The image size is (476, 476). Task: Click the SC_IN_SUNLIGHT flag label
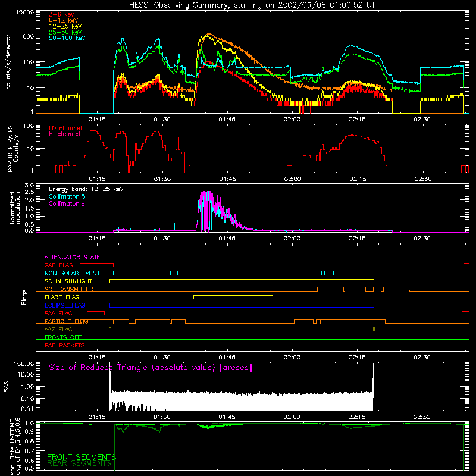click(68, 281)
